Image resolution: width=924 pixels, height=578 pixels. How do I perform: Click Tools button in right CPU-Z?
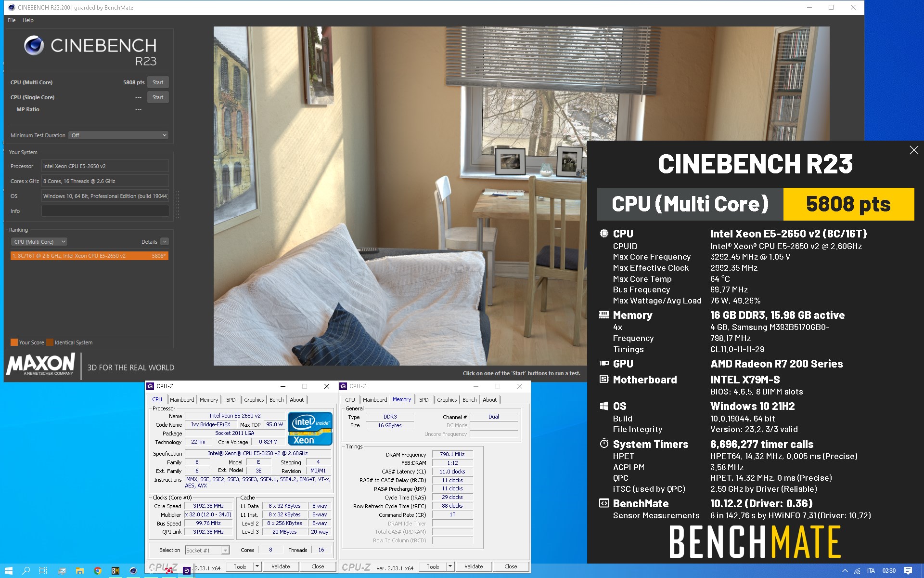point(433,566)
